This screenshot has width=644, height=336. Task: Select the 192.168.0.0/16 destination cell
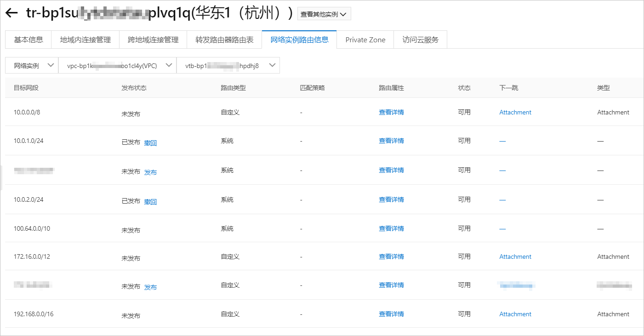[34, 314]
